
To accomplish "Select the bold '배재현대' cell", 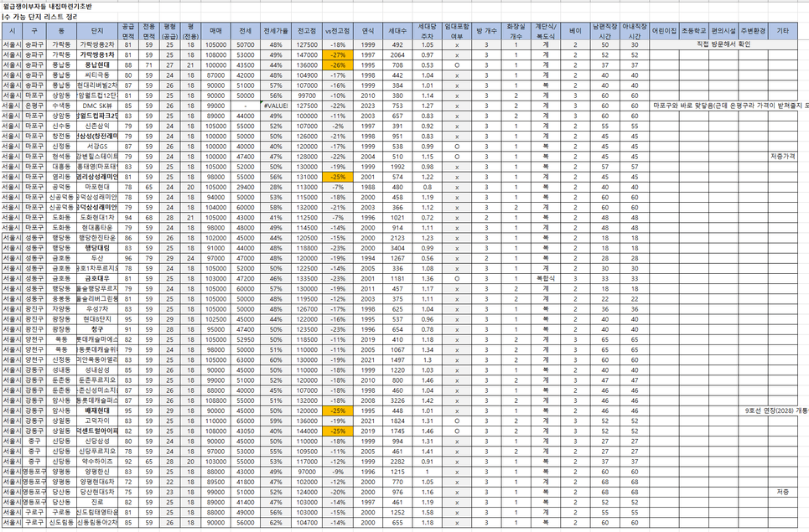I will point(97,411).
